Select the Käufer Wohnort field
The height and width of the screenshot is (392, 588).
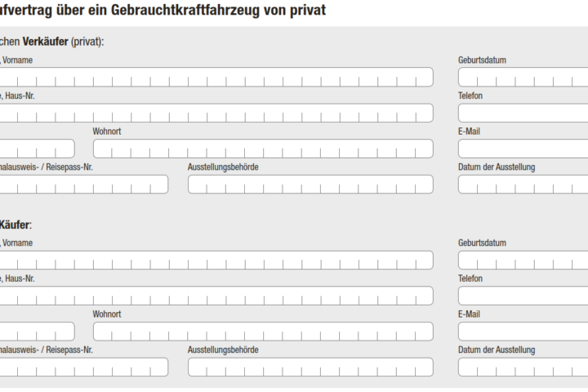tap(263, 332)
